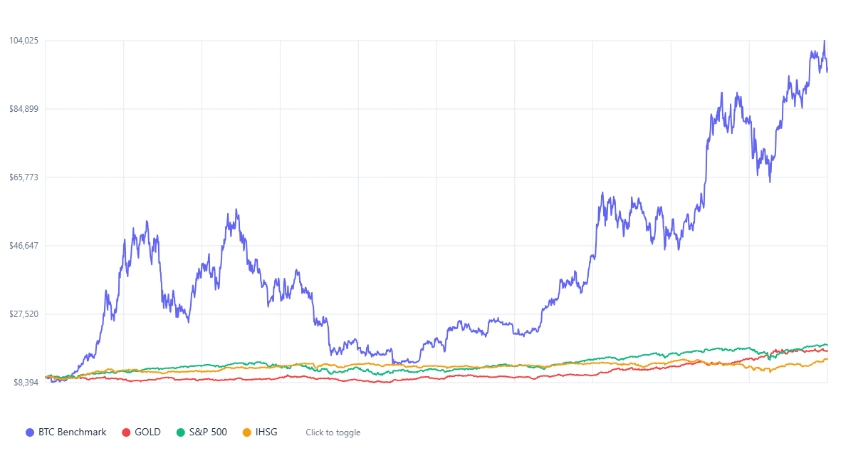Click the BTC line's rightmost endpoint
868x456 pixels.
pos(827,69)
